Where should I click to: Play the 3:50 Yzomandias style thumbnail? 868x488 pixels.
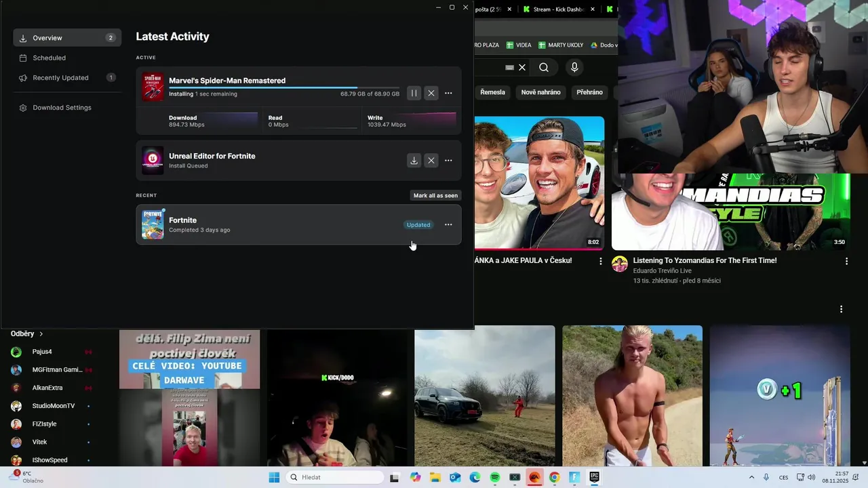pos(731,211)
